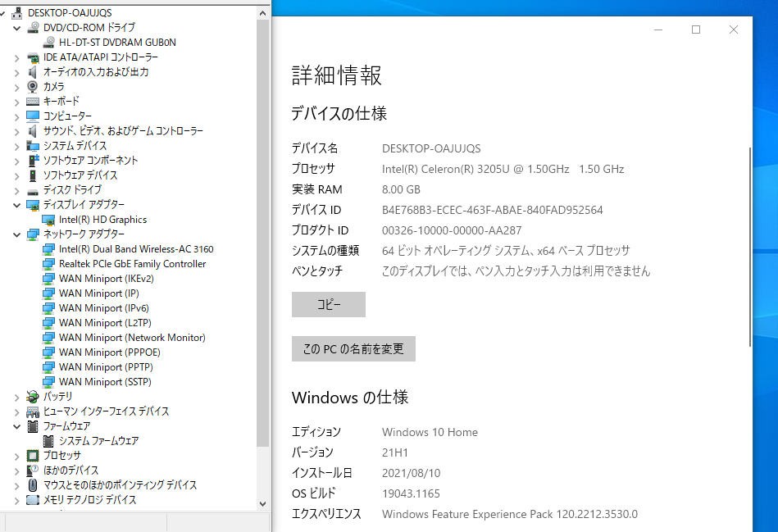Image resolution: width=778 pixels, height=532 pixels.
Task: Collapse the DVD/CD-ROM ドライブ node
Action: tap(17, 29)
